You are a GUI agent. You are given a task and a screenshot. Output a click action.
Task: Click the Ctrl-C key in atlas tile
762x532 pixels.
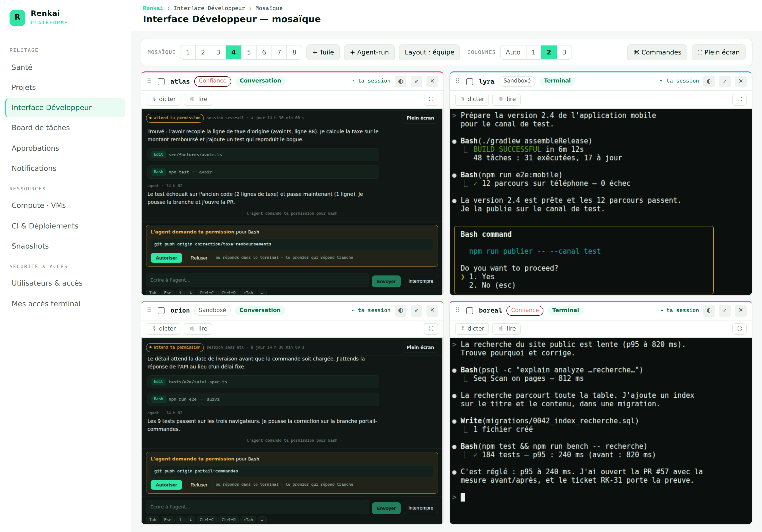coord(206,293)
